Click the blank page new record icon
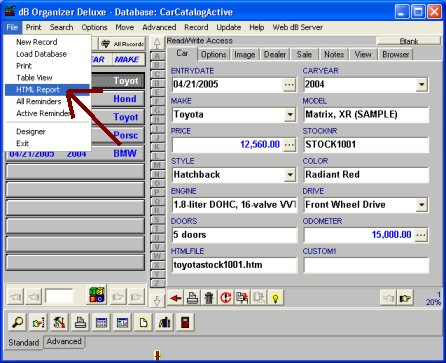 click(x=143, y=323)
